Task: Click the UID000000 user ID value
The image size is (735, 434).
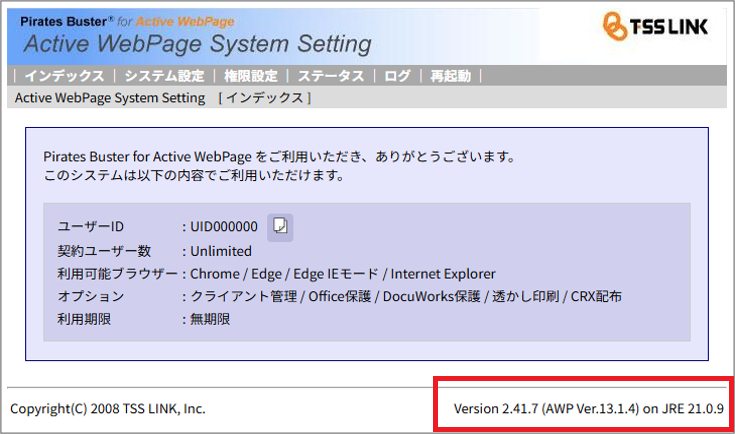Action: click(224, 227)
